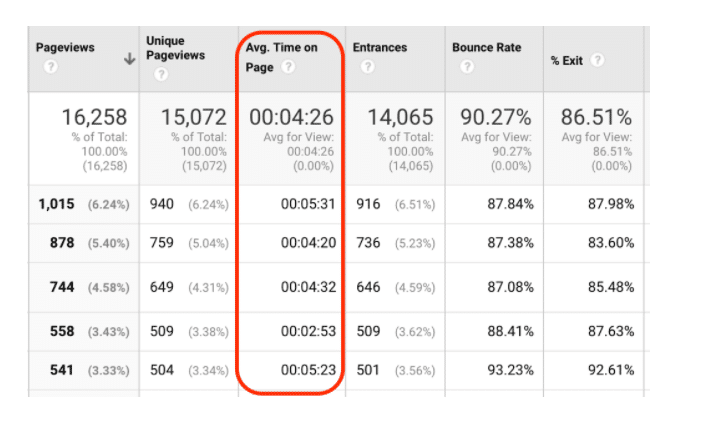This screenshot has height=423, width=708.
Task: Open the Bounce Rate help icon
Action: tap(466, 67)
